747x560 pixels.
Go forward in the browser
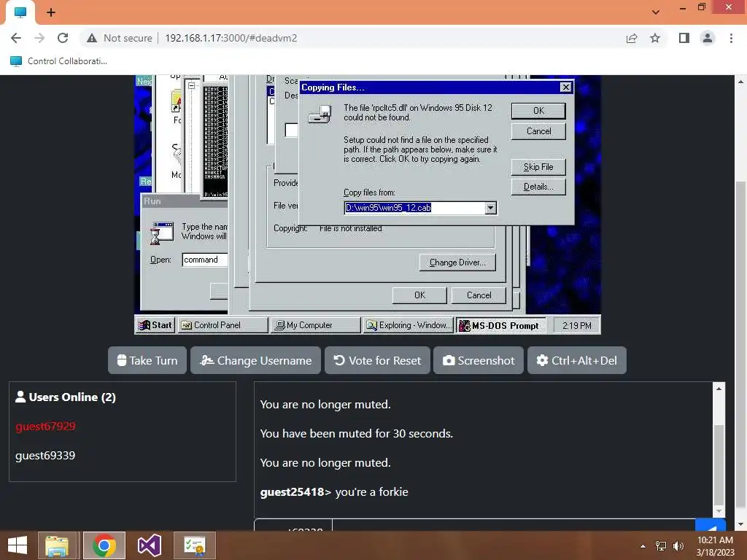(39, 38)
